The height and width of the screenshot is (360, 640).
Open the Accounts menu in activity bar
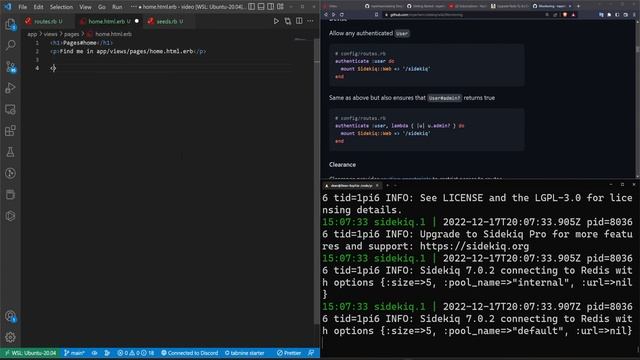click(x=11, y=316)
